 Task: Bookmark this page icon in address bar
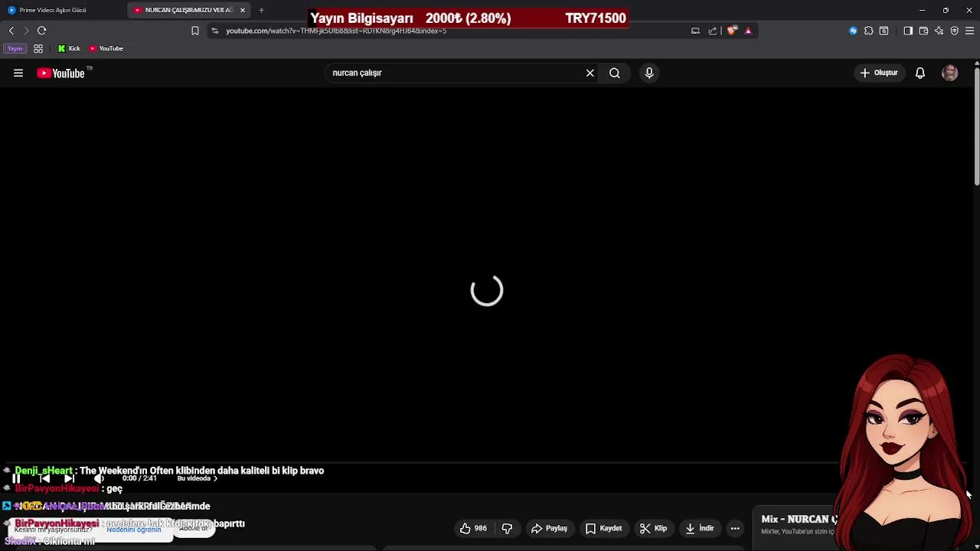click(x=194, y=31)
